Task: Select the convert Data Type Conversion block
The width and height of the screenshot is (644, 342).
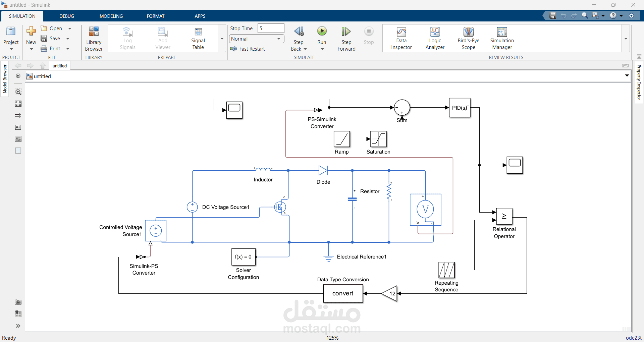Action: (343, 293)
